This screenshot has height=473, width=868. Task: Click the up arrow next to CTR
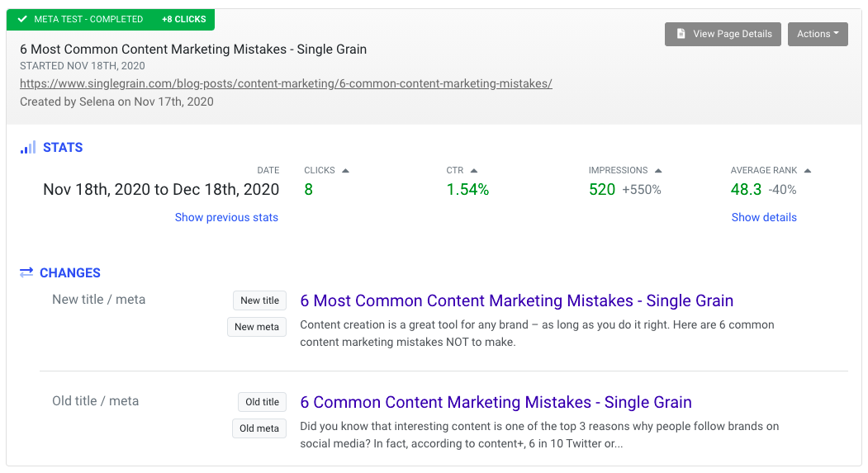point(474,170)
